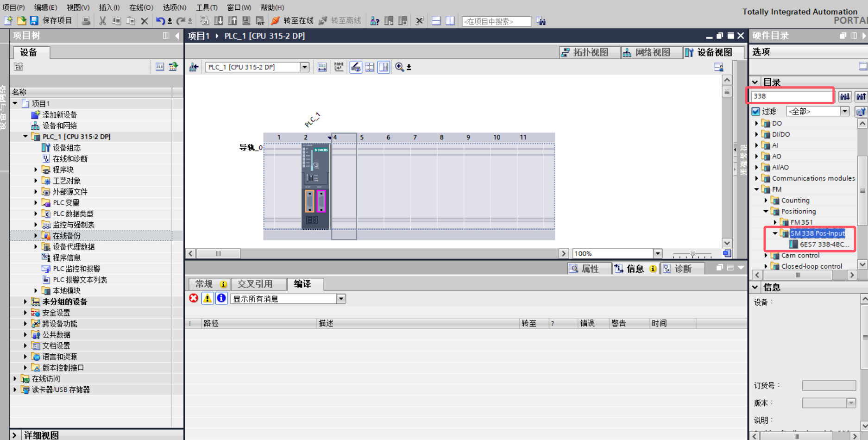The image size is (868, 440).
Task: Click the download to device icon
Action: [x=219, y=21]
